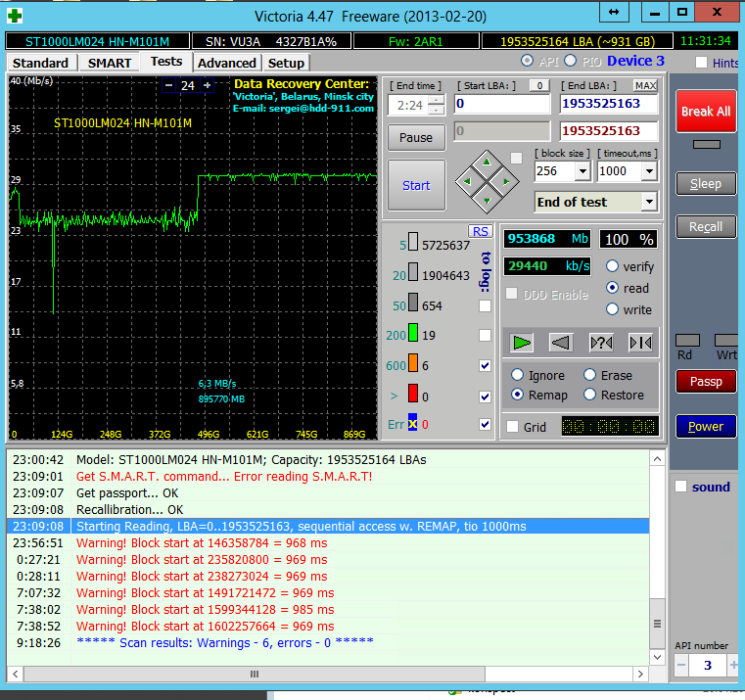Click the left arrow on navigation diamond
The width and height of the screenshot is (745, 700).
467,181
